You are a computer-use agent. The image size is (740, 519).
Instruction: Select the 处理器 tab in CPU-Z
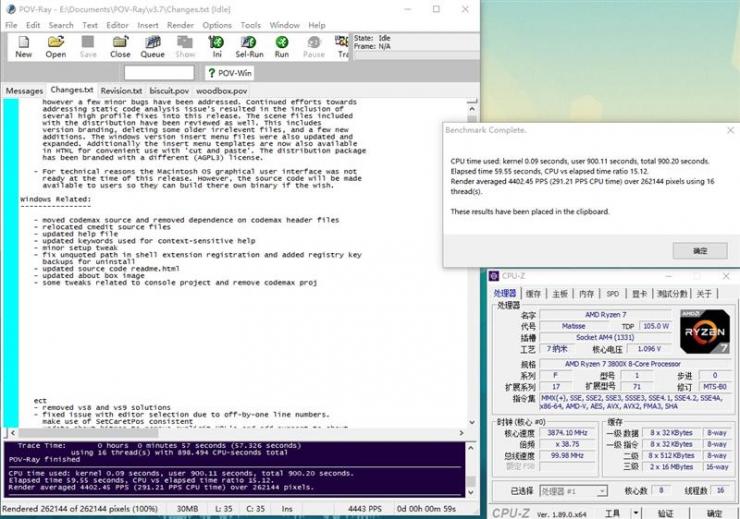[x=505, y=293]
